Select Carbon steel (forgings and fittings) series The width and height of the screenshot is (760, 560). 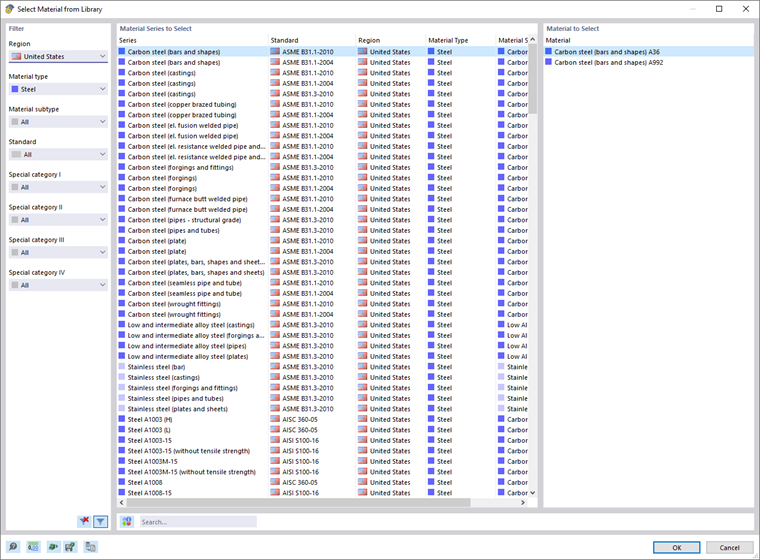tap(323, 167)
